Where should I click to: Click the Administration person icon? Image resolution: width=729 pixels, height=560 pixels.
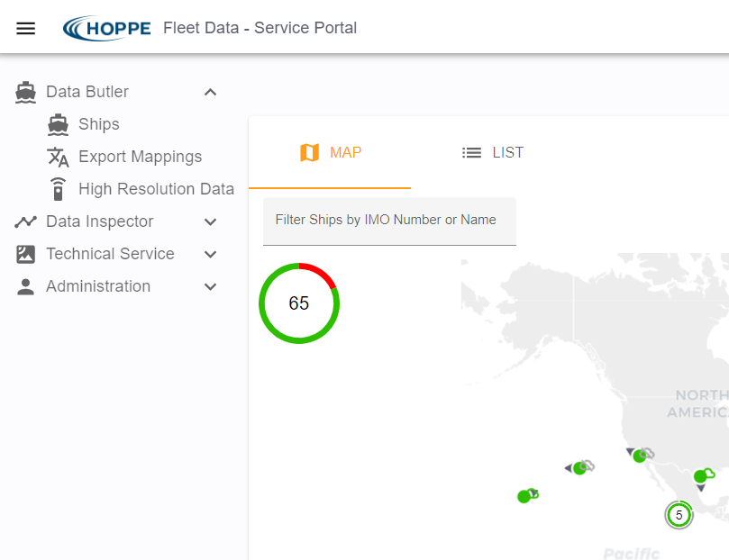[x=25, y=286]
